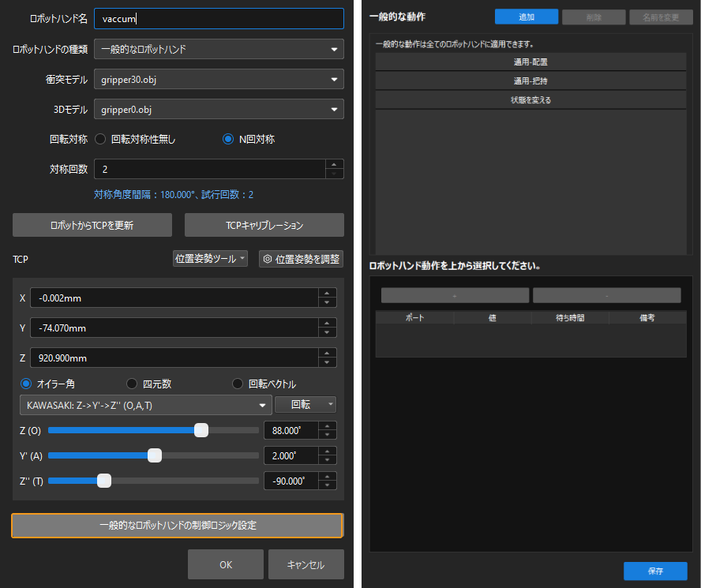The image size is (701, 588).
Task: Increase Y' (A) angle with up arrow
Action: [327, 451]
